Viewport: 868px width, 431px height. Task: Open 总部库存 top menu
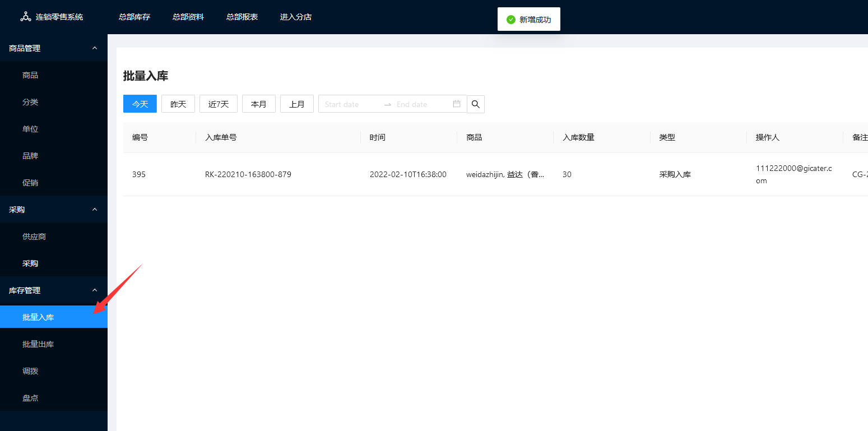click(x=134, y=17)
